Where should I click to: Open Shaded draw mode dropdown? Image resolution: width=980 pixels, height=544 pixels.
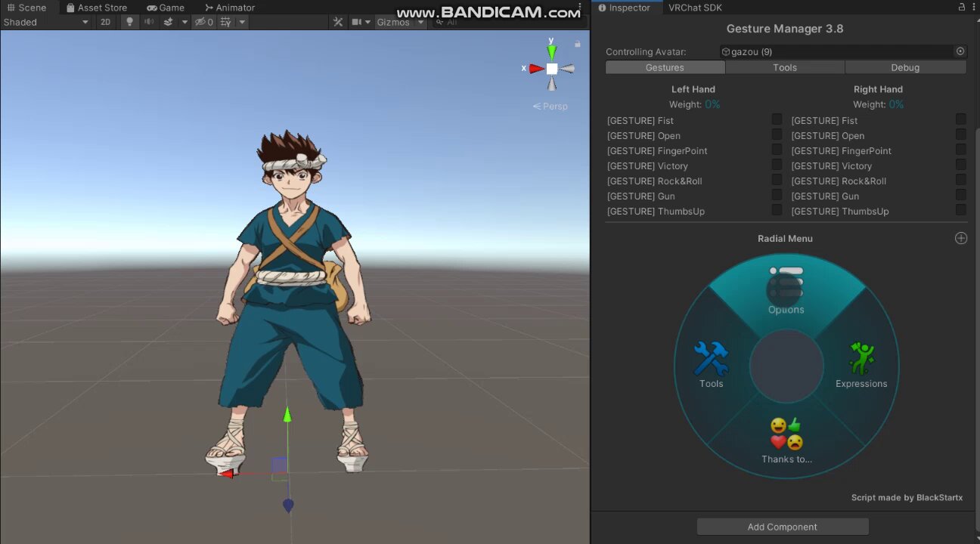pyautogui.click(x=46, y=22)
